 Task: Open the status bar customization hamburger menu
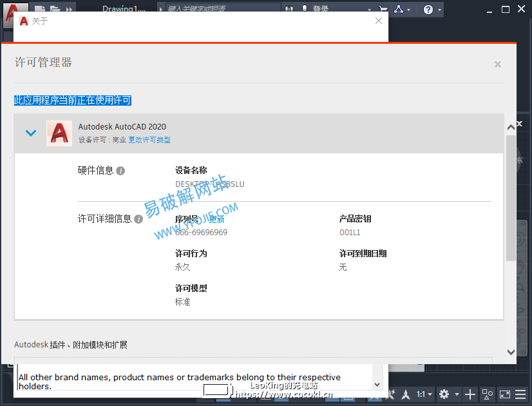[520, 394]
